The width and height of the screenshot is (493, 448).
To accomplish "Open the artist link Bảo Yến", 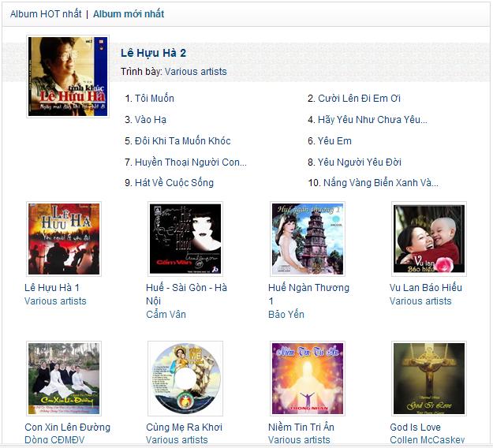I will coord(286,315).
